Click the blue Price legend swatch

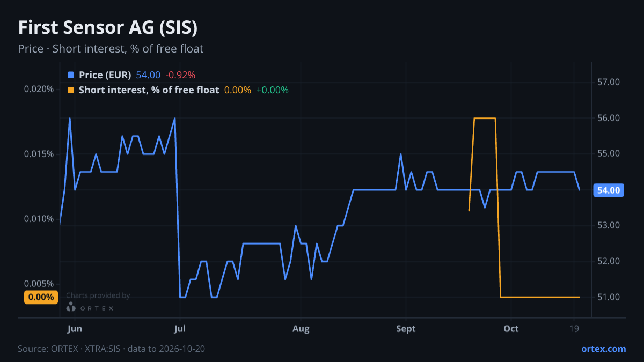click(x=71, y=75)
